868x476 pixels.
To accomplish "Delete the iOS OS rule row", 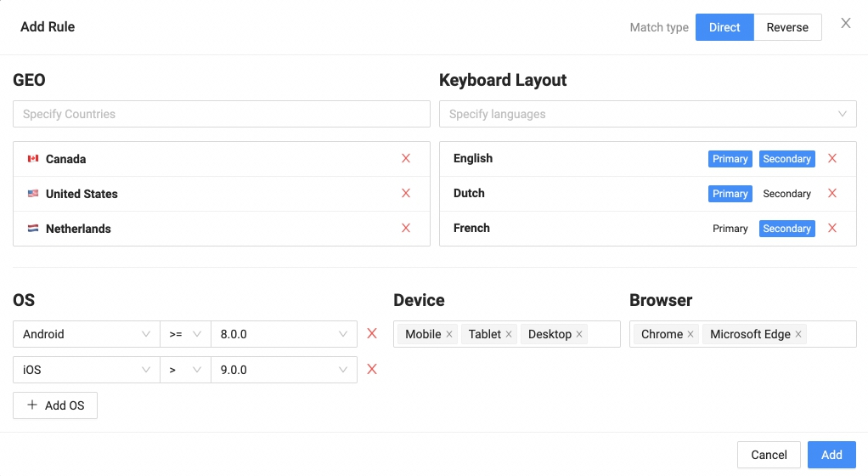I will pyautogui.click(x=372, y=370).
